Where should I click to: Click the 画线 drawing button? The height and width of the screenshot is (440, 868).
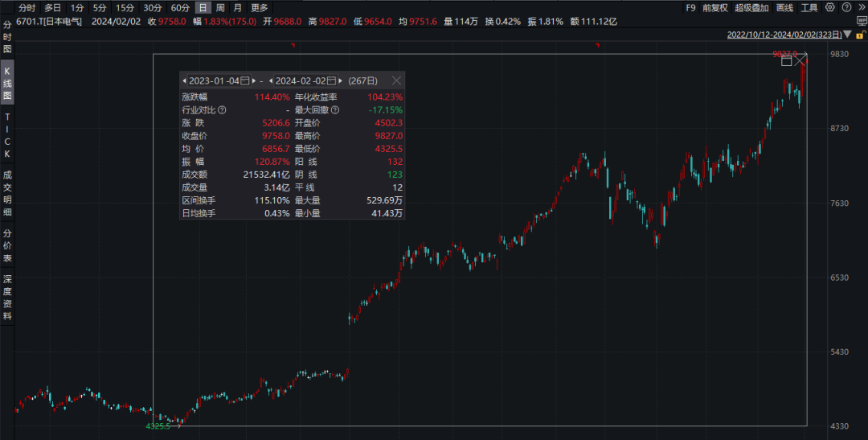[784, 7]
